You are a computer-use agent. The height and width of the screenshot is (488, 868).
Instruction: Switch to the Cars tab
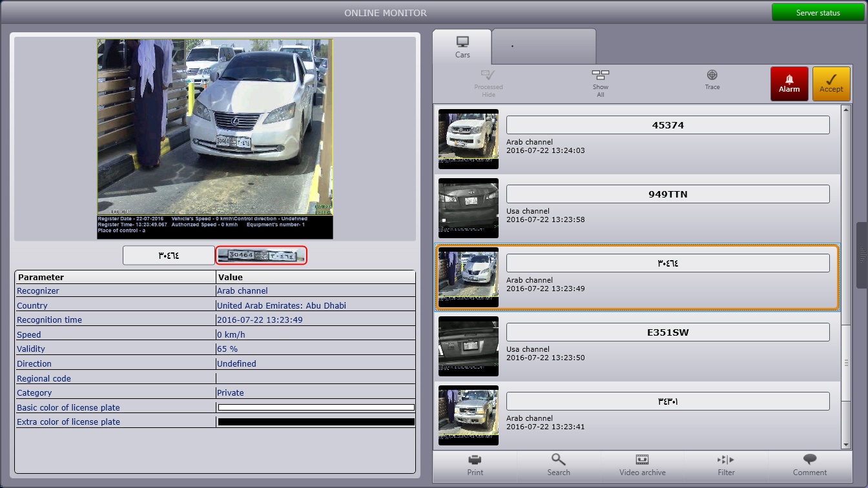[x=462, y=47]
